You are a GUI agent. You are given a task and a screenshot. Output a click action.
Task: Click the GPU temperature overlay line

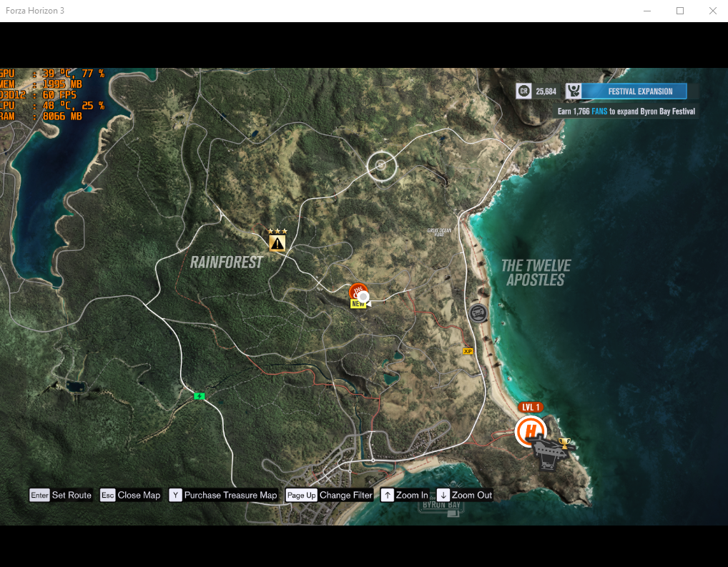[52, 74]
